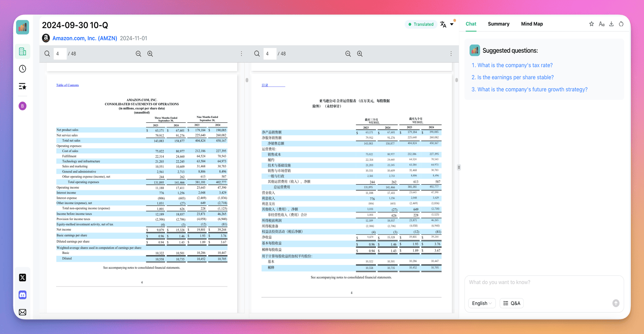Open the starred list icon in sidebar
This screenshot has height=334, width=644.
(x=23, y=87)
